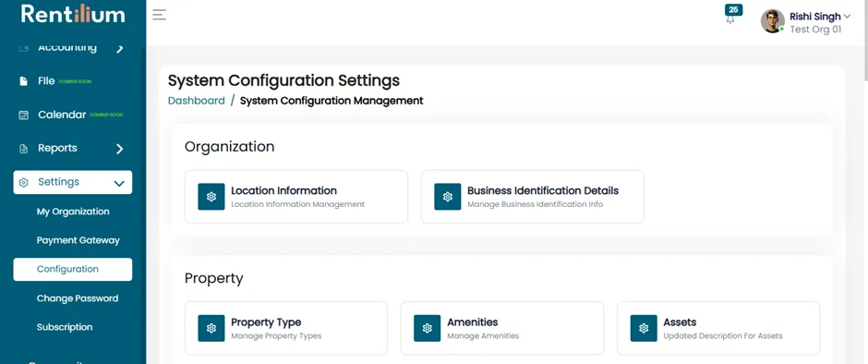Screen dimensions: 868x364
Task: Open Payment Gateway submenu
Action: 78,240
